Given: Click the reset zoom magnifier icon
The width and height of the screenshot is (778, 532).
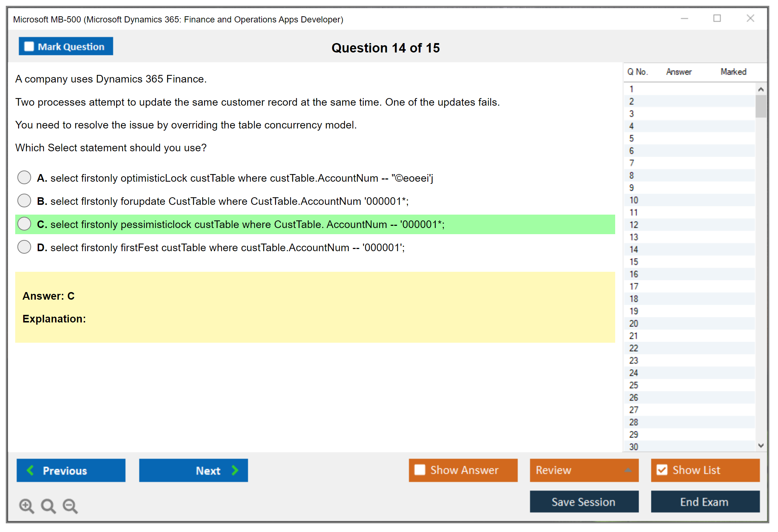Looking at the screenshot, I should coord(48,506).
